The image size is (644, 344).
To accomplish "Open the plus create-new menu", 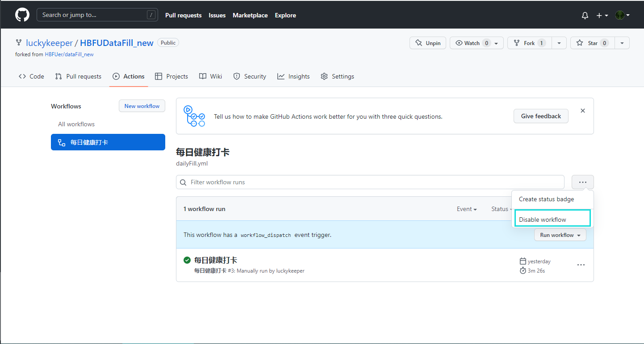I will click(602, 15).
